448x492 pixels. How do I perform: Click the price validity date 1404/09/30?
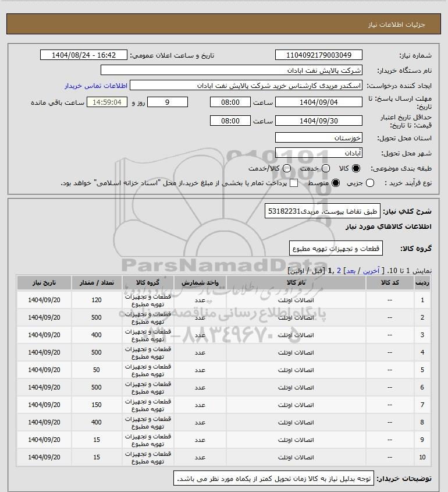tap(318, 121)
